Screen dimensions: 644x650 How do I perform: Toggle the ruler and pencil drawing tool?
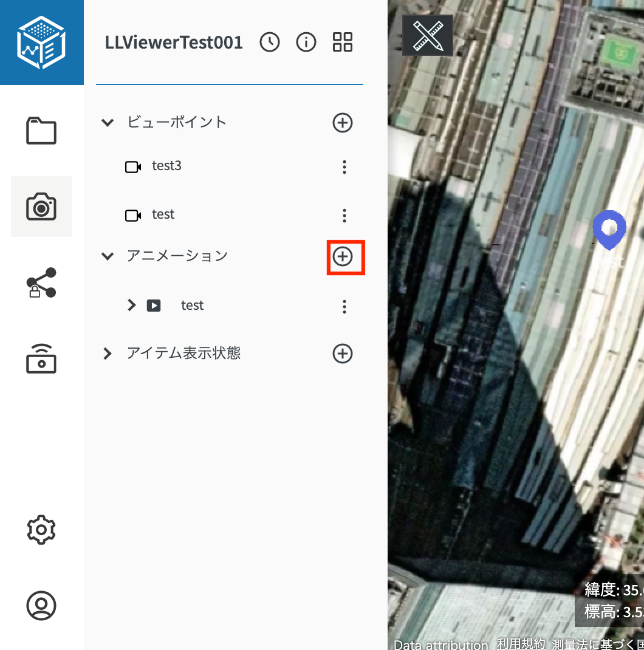[x=428, y=36]
